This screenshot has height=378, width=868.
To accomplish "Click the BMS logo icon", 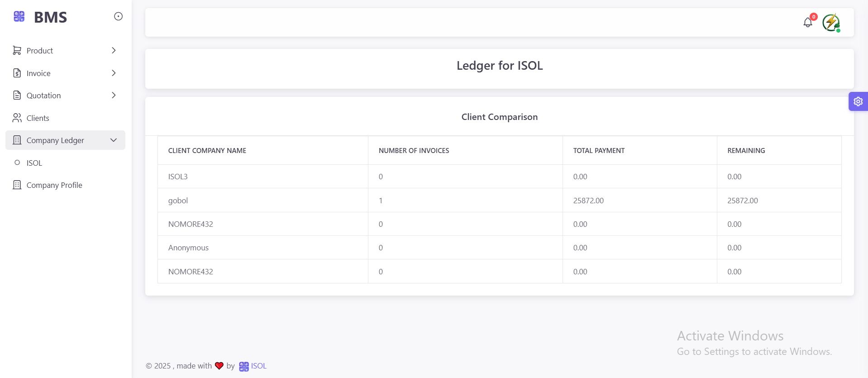I will [x=19, y=17].
